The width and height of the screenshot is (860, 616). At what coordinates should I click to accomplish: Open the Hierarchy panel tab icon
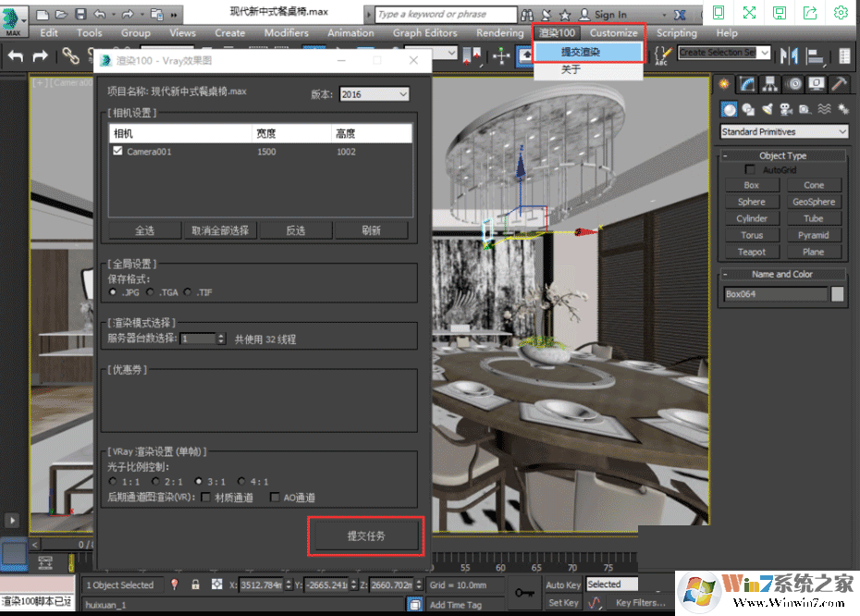[x=770, y=83]
